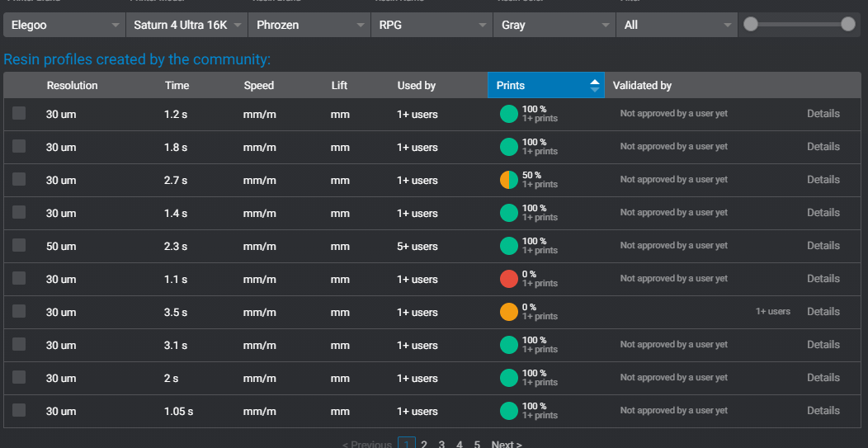This screenshot has height=448, width=868.
Task: Open the Saturn 4 Ultra 16K model dropdown
Action: pos(186,25)
